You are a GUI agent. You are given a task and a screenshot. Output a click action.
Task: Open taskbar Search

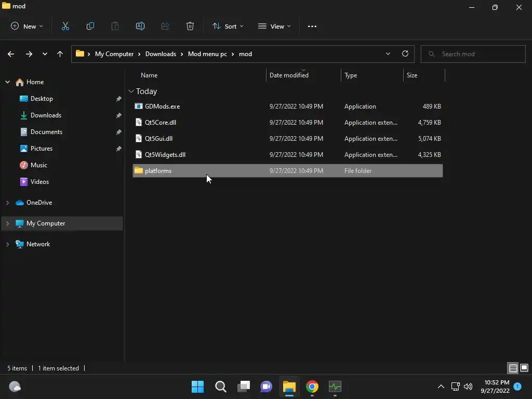pyautogui.click(x=220, y=387)
